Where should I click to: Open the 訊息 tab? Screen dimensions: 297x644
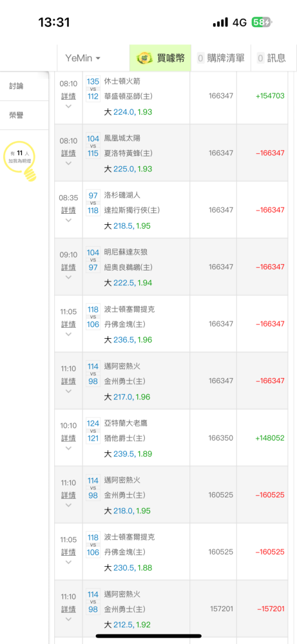click(x=271, y=59)
